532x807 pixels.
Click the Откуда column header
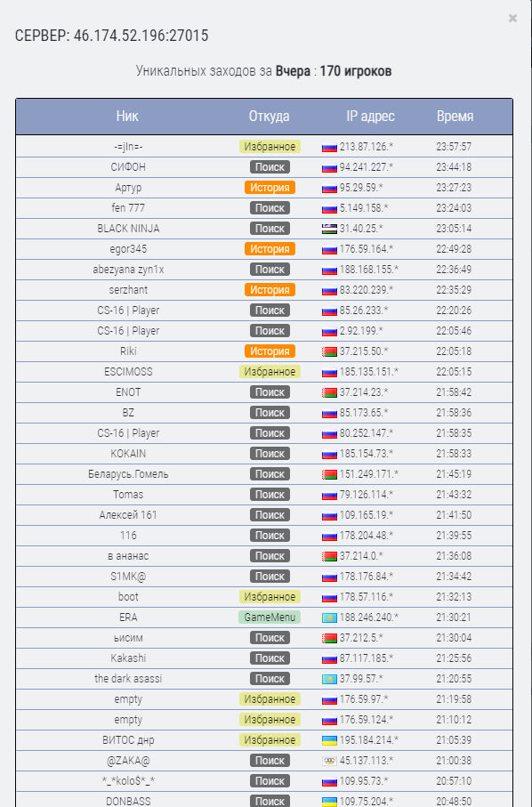(269, 117)
